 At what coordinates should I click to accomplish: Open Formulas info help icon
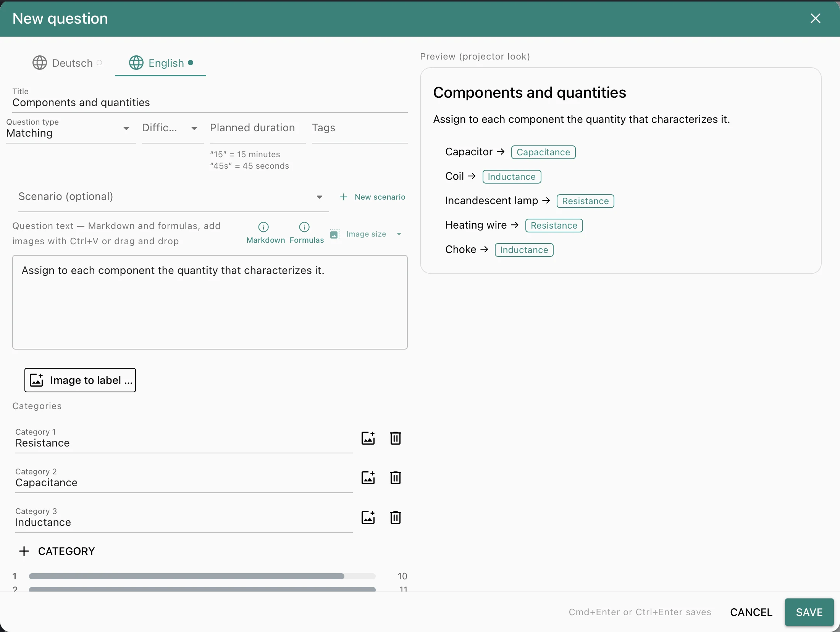coord(304,227)
